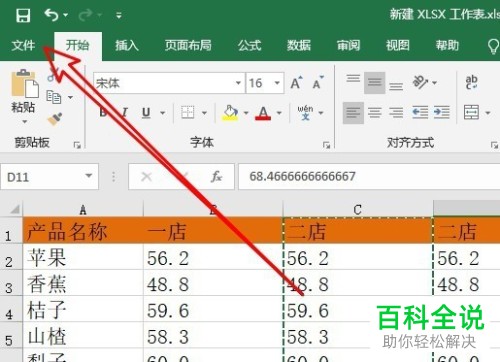Open the 文件 (File) tab
Viewport: 500px width, 362px height.
tap(23, 45)
